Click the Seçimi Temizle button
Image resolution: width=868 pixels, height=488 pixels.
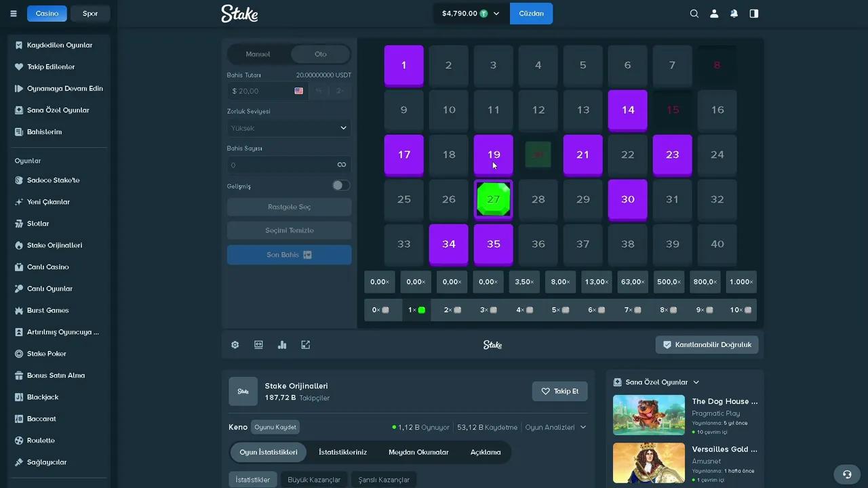pos(290,230)
